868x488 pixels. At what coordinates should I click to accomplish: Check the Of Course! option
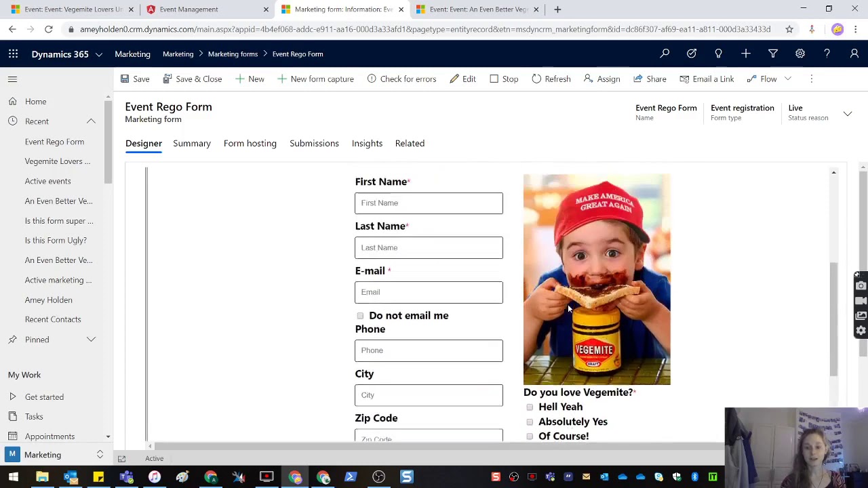point(530,436)
